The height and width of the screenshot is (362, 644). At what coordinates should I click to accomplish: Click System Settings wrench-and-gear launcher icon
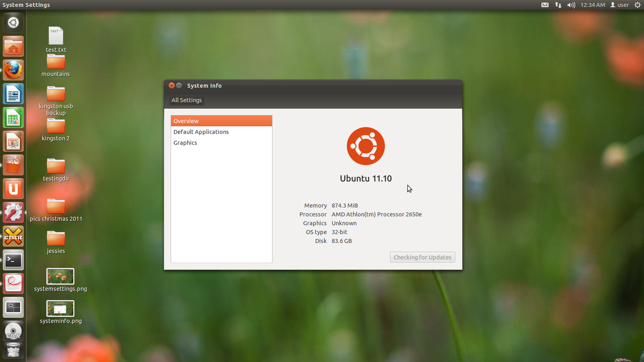point(13,213)
